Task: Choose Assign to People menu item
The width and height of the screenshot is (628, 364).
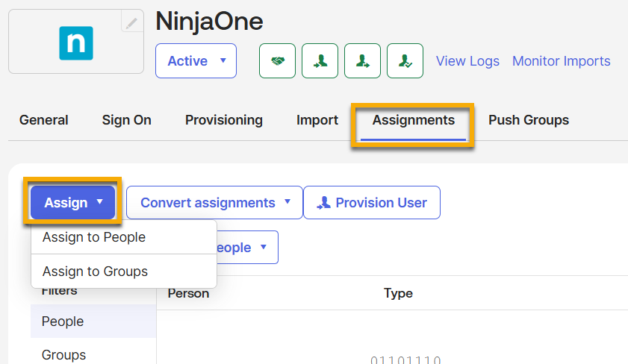Action: 124,237
